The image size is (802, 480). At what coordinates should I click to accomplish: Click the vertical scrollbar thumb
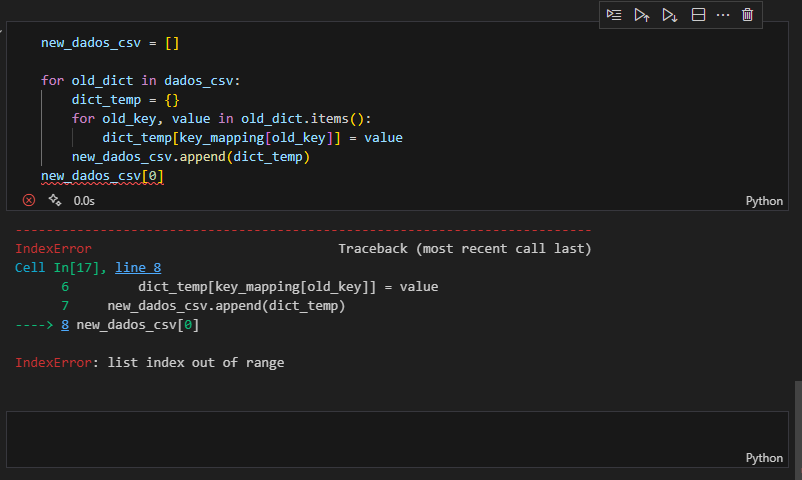[798, 430]
